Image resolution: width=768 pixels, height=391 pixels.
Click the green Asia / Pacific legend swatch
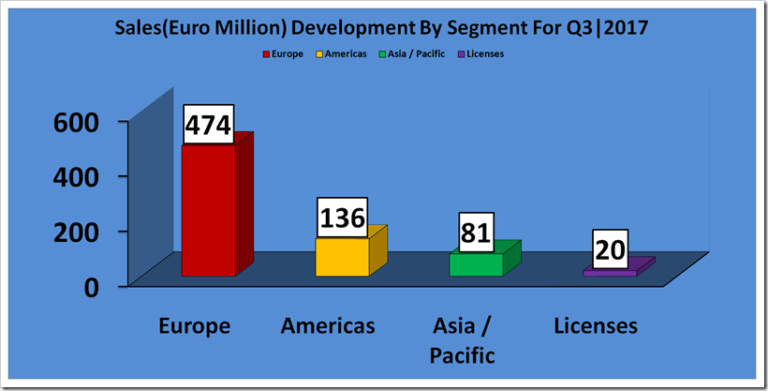pyautogui.click(x=383, y=54)
